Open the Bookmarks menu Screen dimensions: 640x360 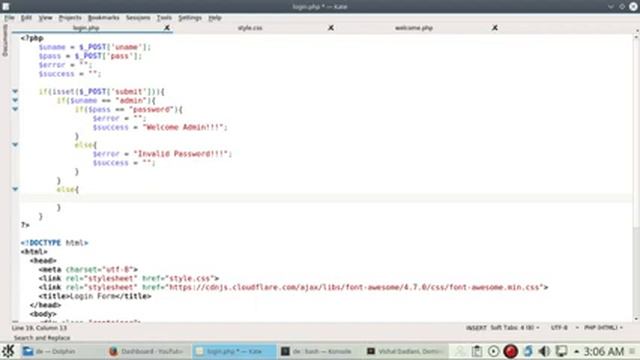click(x=103, y=18)
